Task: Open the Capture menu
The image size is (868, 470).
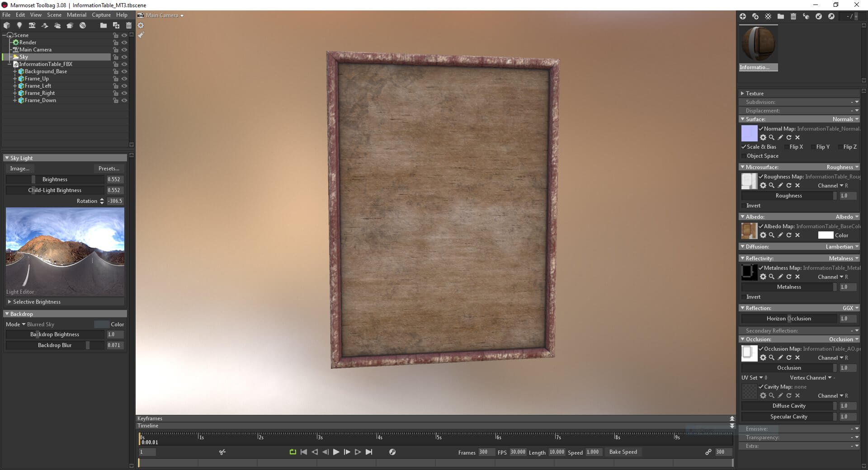Action: [x=101, y=15]
